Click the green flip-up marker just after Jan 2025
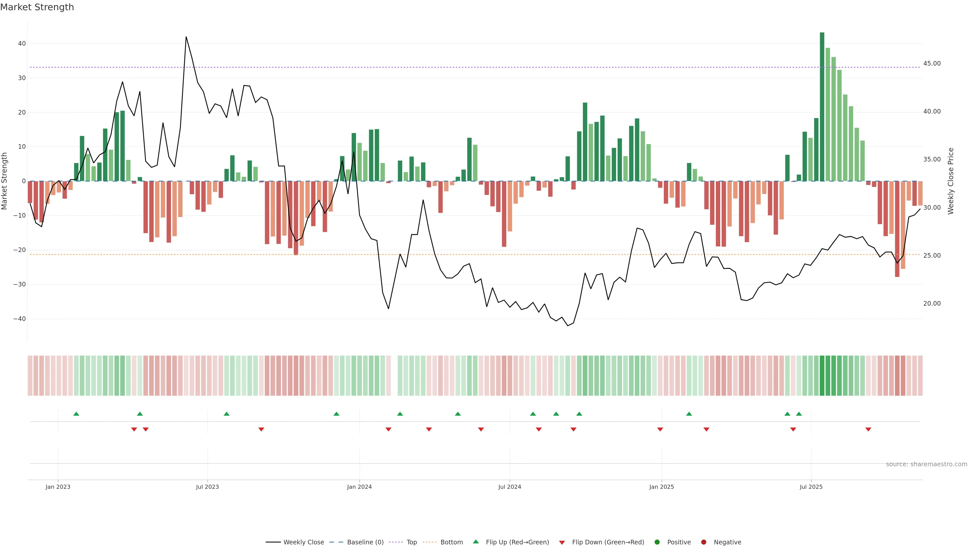The width and height of the screenshot is (980, 551). (689, 414)
